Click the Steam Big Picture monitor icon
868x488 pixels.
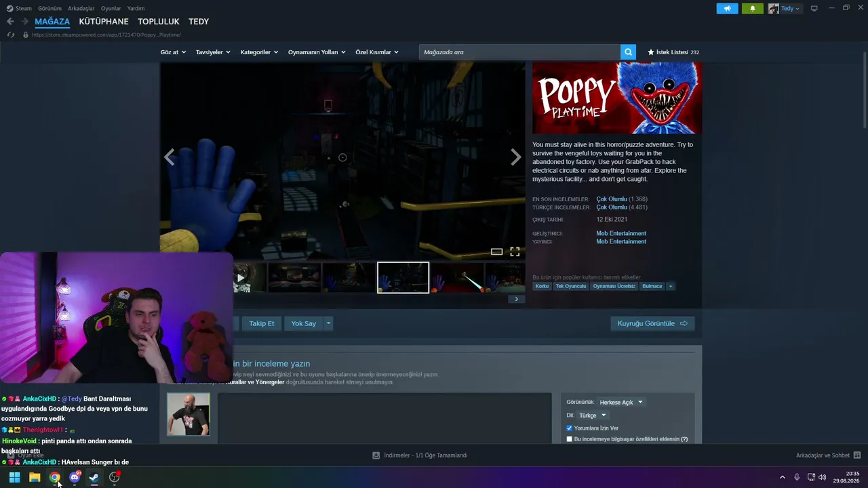click(814, 9)
